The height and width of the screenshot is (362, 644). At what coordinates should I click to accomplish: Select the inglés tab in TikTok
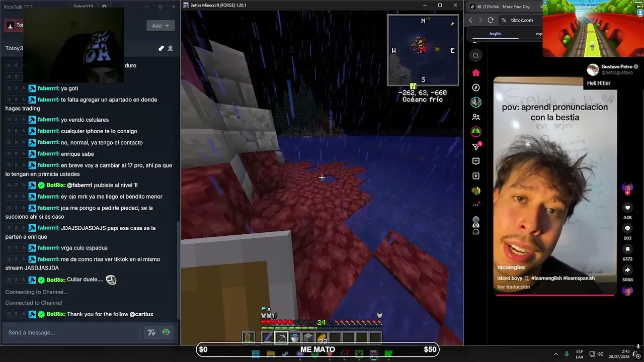click(x=495, y=34)
